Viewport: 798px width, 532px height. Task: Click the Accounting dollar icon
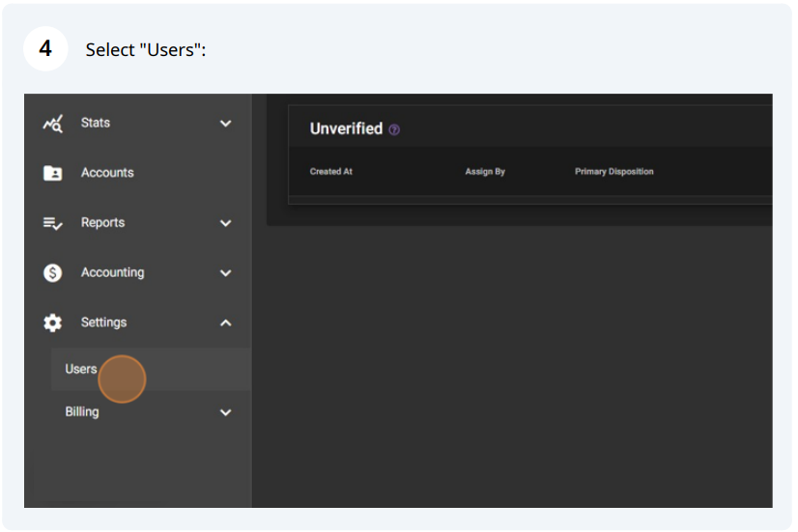52,272
